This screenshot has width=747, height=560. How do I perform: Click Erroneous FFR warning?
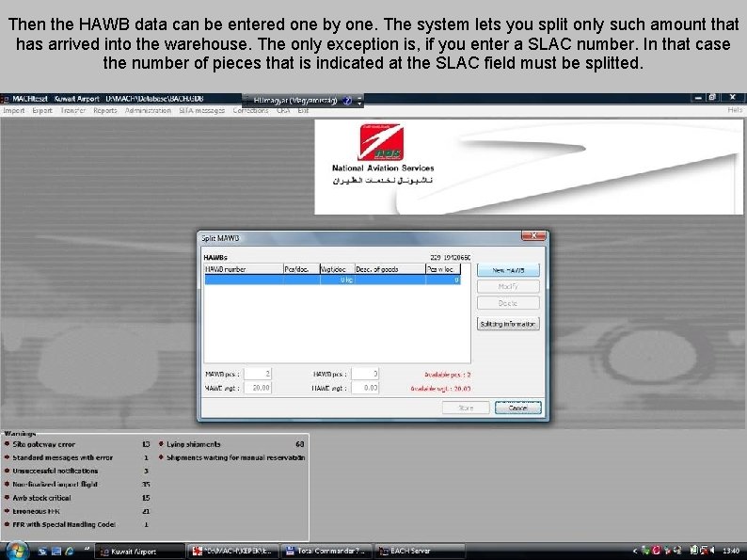[x=36, y=511]
